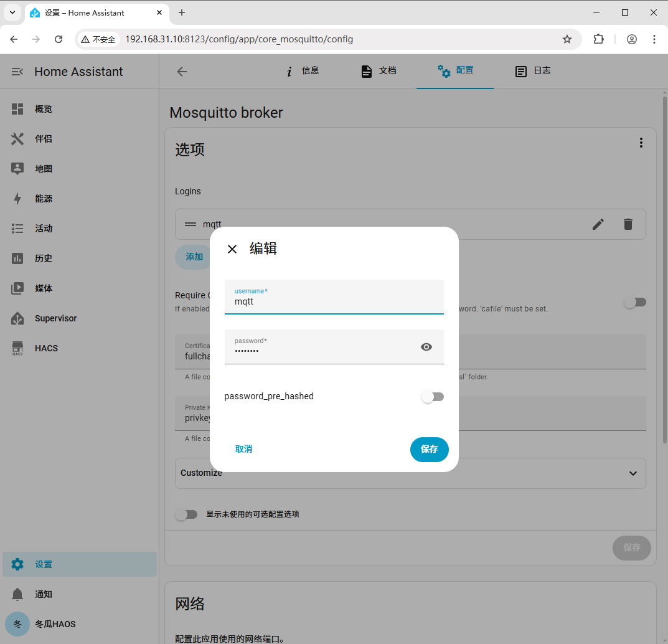Switch to the 日志 log tab
Screen dimensions: 668x644
click(532, 71)
